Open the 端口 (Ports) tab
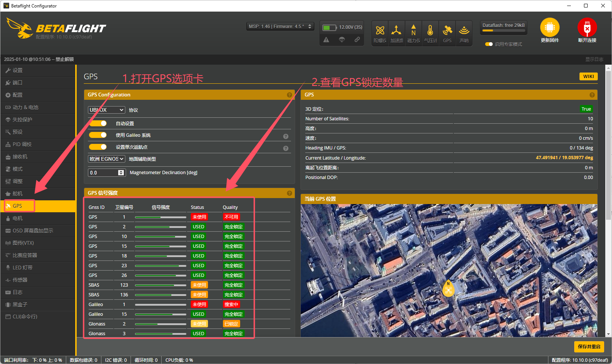Screen dimensions: 612x364 tap(38, 83)
